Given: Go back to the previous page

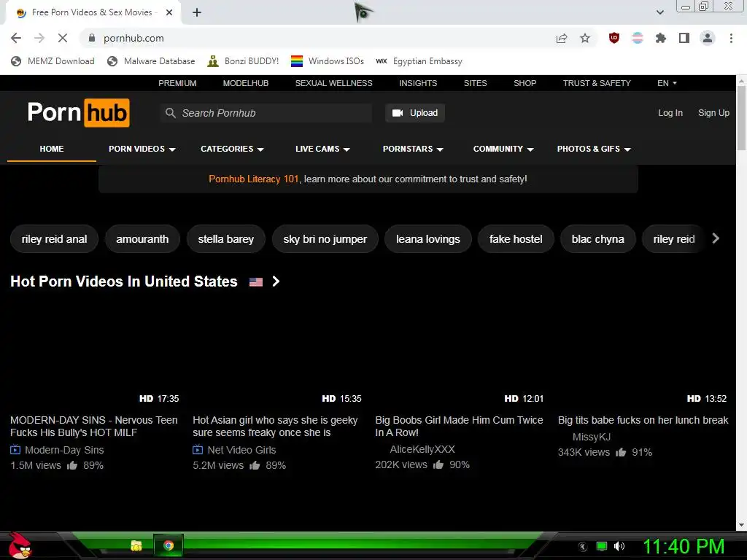Looking at the screenshot, I should click(16, 38).
